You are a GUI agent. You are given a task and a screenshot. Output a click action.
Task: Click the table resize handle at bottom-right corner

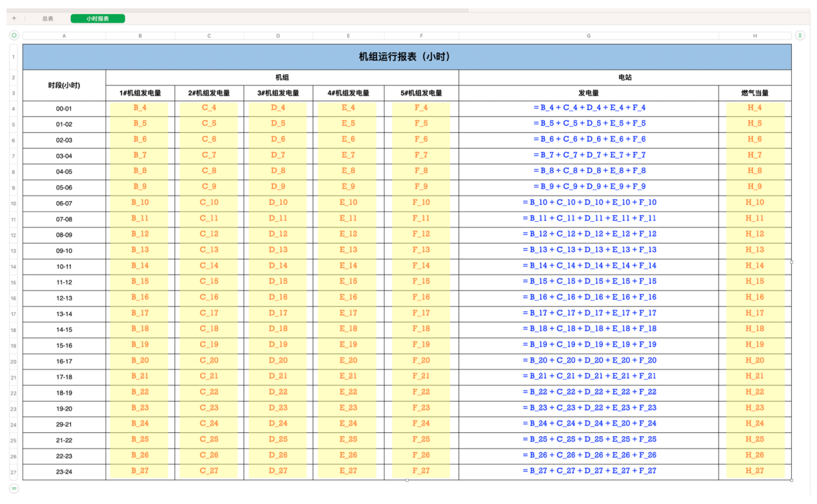pyautogui.click(x=791, y=480)
